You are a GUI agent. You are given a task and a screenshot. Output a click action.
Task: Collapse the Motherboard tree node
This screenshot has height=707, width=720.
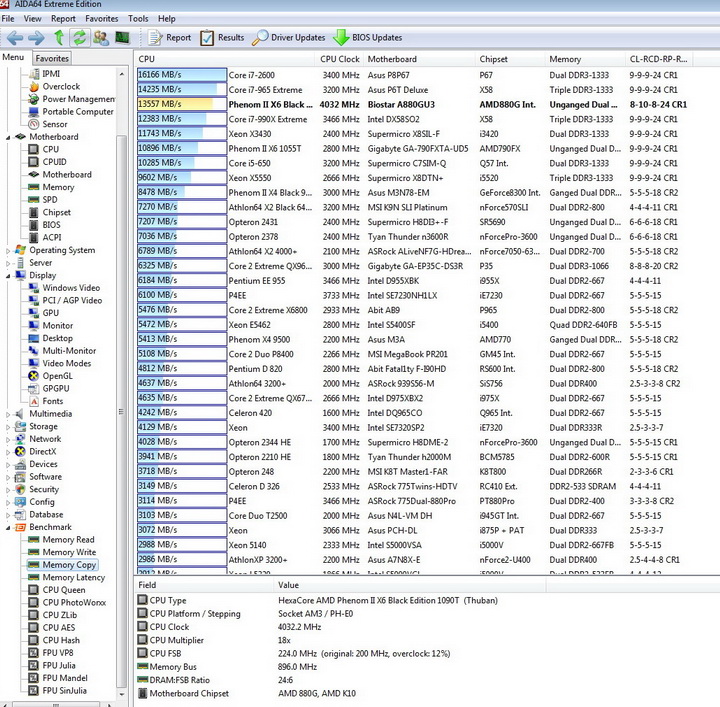8,137
